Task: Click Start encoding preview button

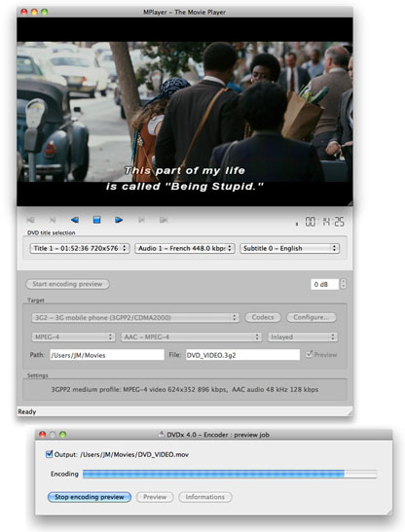Action: [x=67, y=284]
